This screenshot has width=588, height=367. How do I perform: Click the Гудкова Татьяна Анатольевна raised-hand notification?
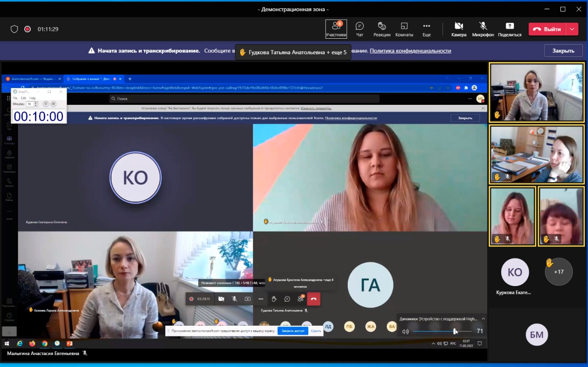click(293, 52)
